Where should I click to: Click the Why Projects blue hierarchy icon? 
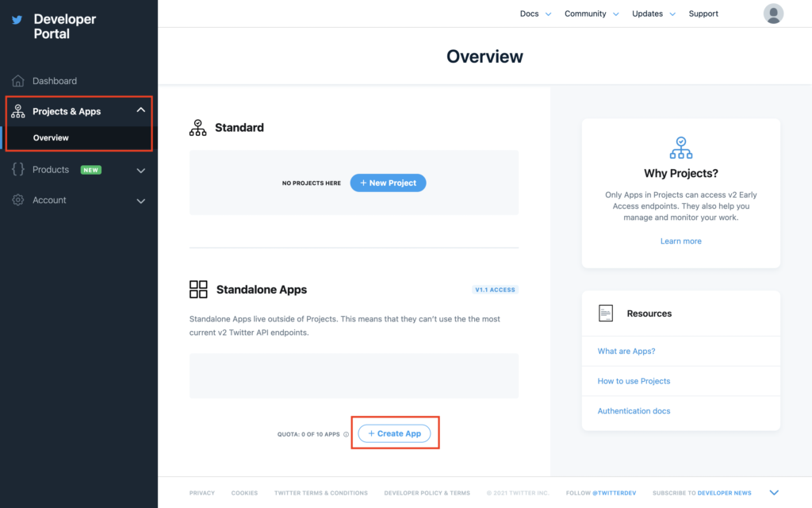coord(681,148)
